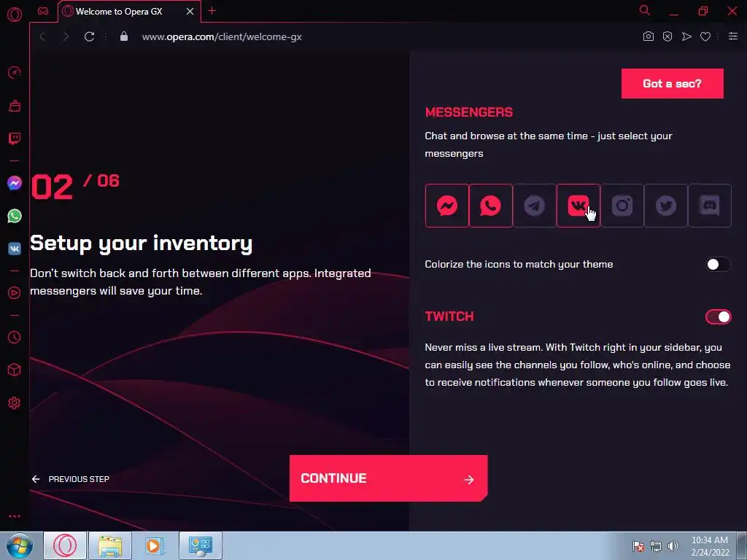Viewport: 747px width, 560px height.
Task: Click the CONTINUE button
Action: coord(388,478)
